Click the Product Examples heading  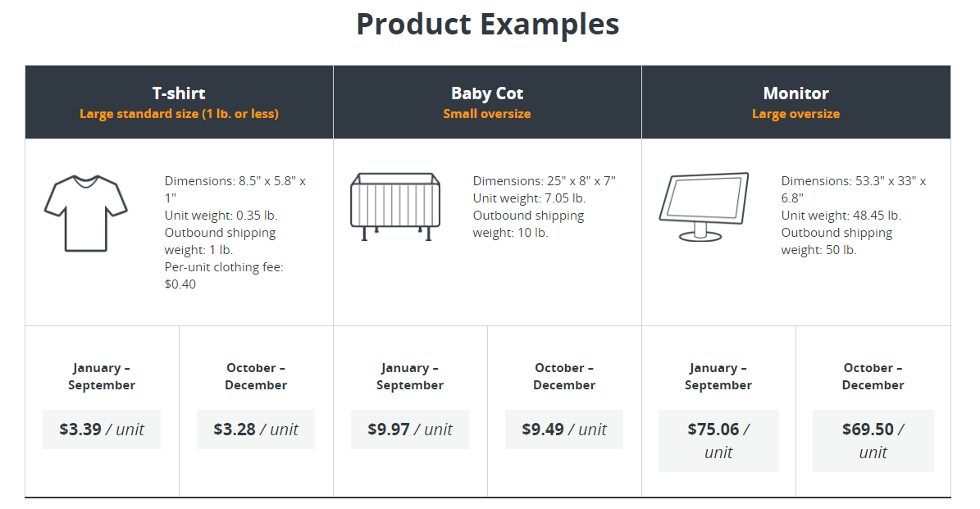click(x=487, y=25)
